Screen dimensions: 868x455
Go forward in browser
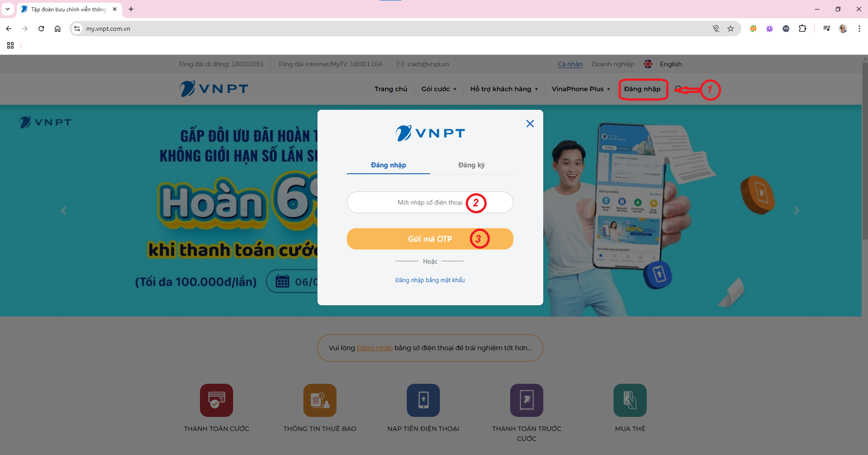pyautogui.click(x=25, y=29)
